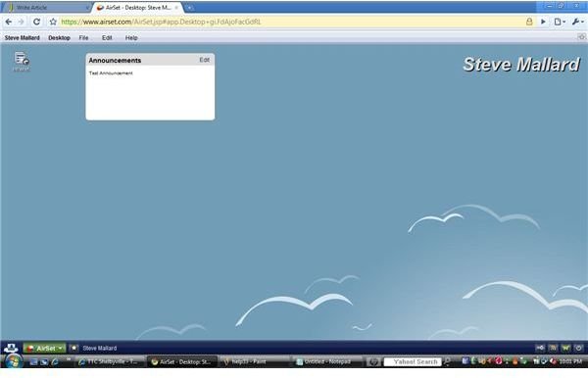The width and height of the screenshot is (588, 378).
Task: Click Edit on the Announcements widget
Action: point(205,60)
